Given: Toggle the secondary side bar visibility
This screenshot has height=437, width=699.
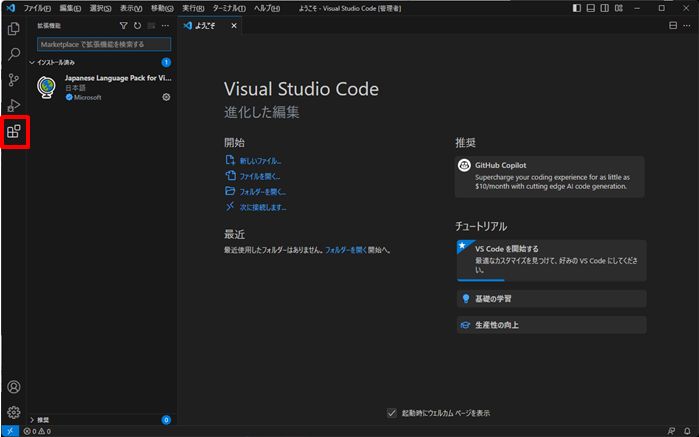Looking at the screenshot, I should click(604, 8).
